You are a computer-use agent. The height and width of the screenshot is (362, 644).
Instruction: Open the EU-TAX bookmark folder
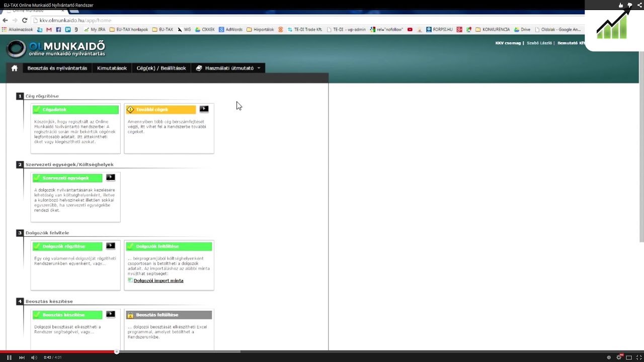[163, 30]
